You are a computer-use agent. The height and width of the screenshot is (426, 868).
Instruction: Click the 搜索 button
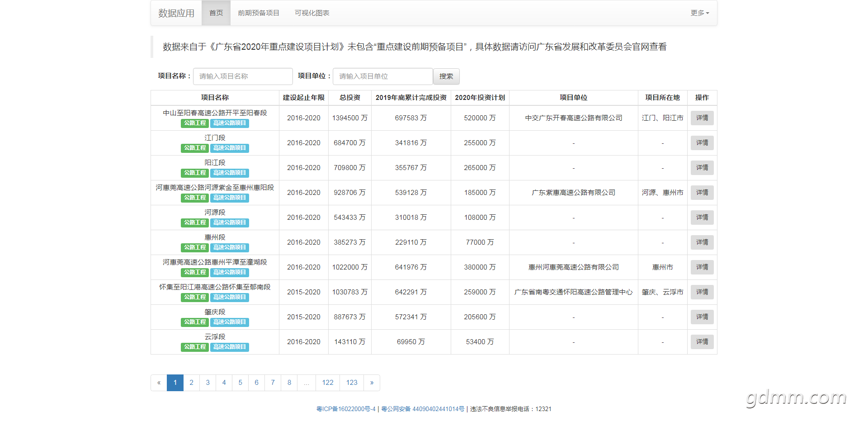446,76
